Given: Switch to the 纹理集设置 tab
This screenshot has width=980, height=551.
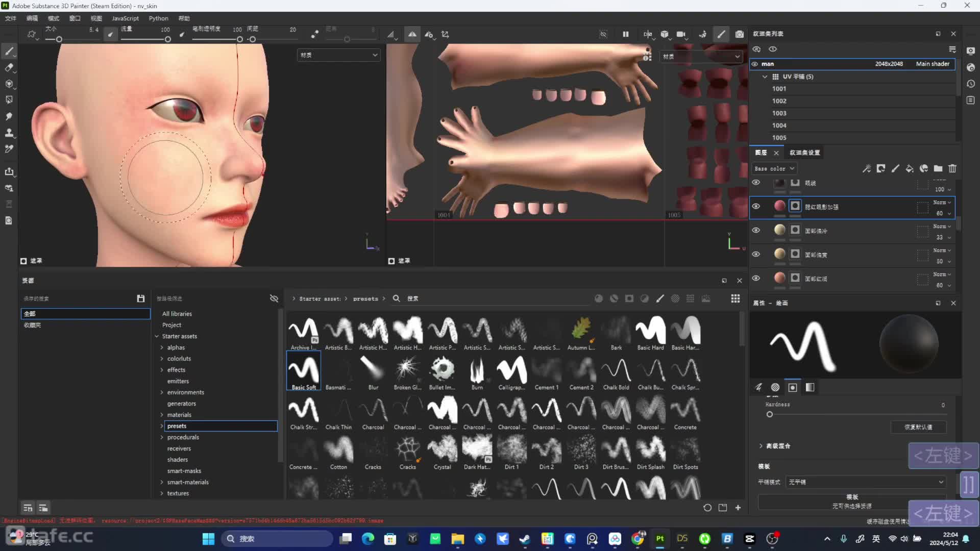Looking at the screenshot, I should click(x=805, y=153).
